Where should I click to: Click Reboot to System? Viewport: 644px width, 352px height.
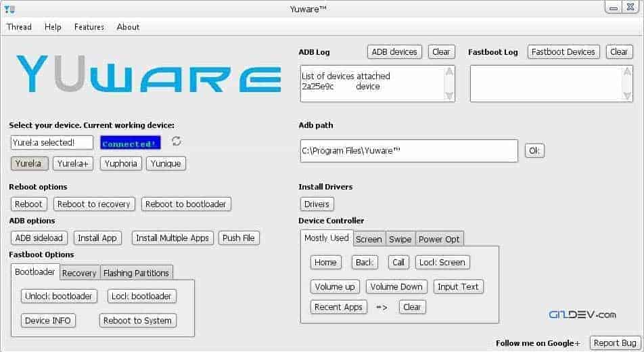[137, 321]
